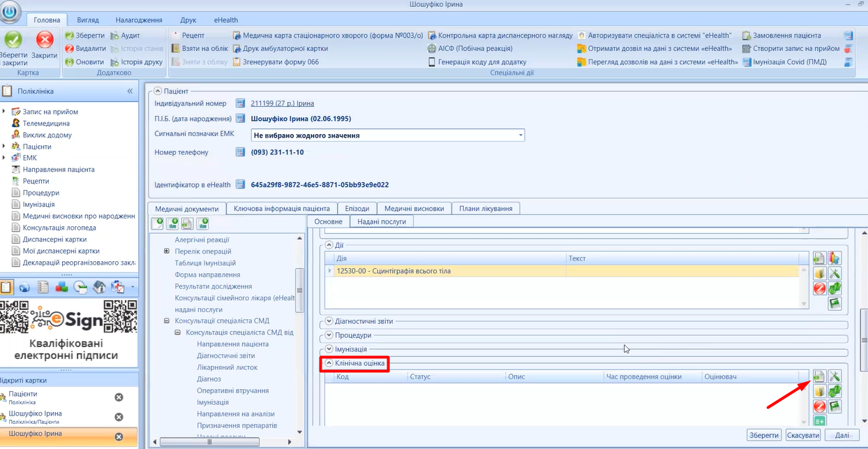The width and height of the screenshot is (868, 449).
Task: Click the info icon next to Номер телефону
Action: pos(241,152)
